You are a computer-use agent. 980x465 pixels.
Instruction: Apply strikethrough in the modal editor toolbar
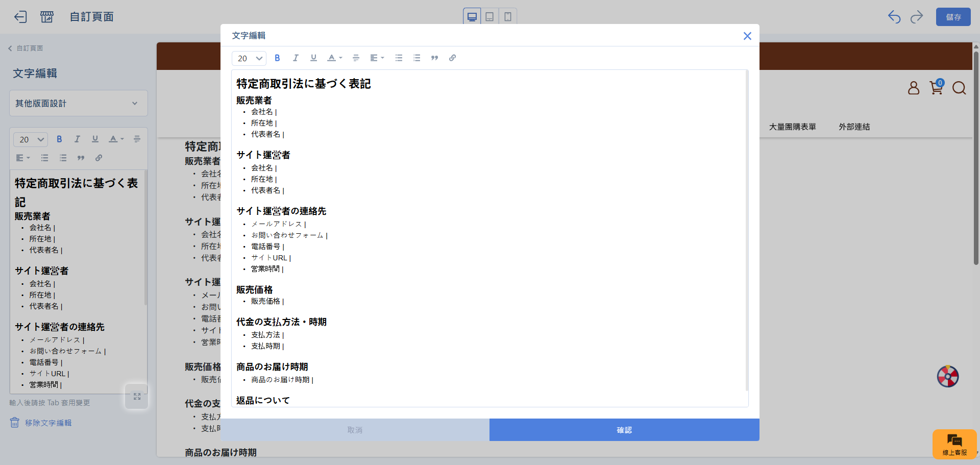click(356, 58)
